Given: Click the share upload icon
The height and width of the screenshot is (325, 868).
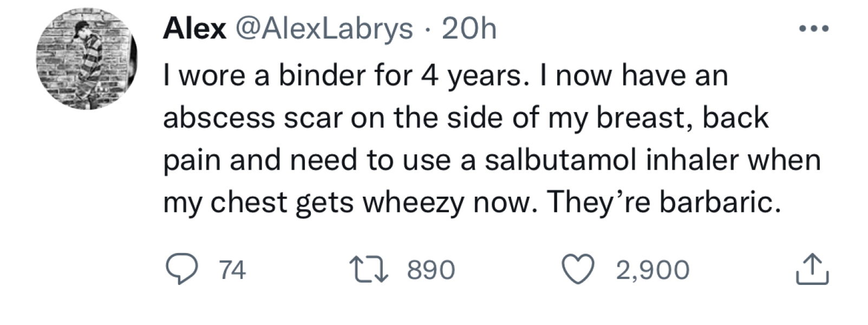Looking at the screenshot, I should pos(812,270).
